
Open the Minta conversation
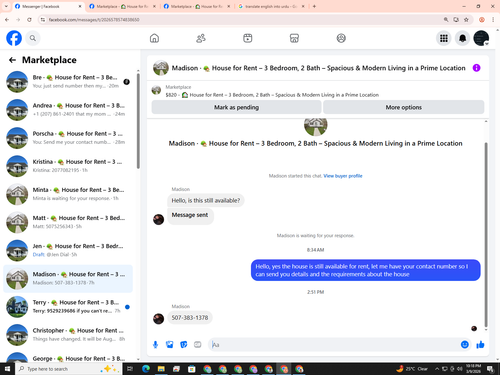click(68, 194)
